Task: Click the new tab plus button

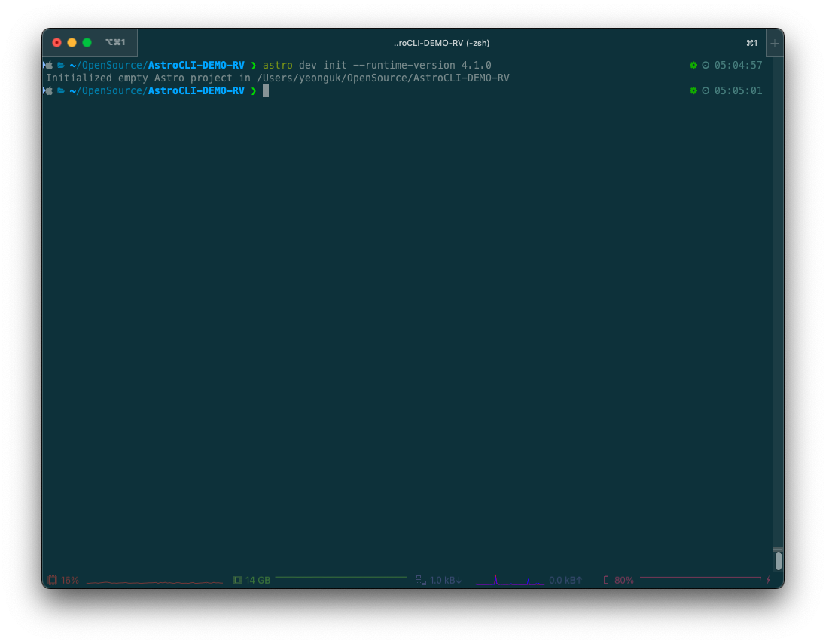Action: pos(774,43)
